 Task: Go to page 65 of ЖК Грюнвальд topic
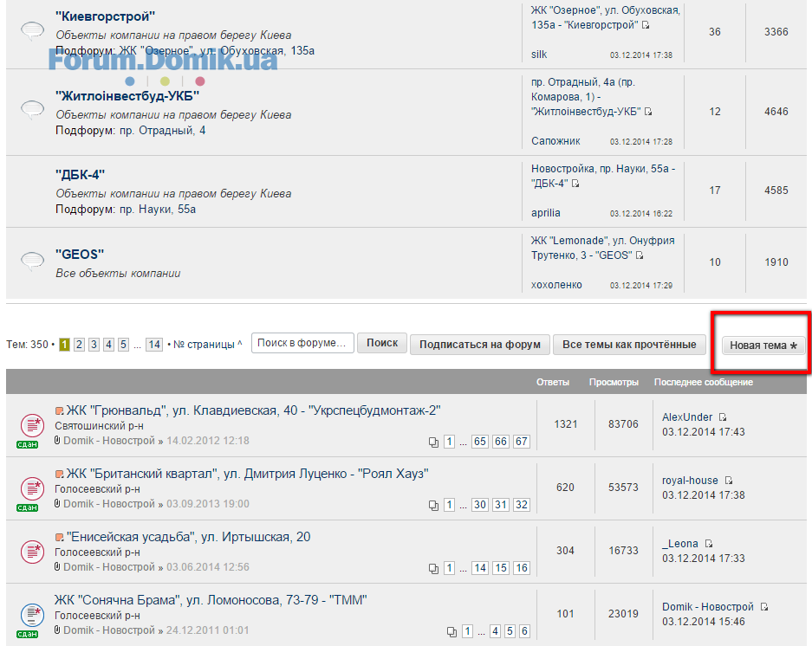(479, 442)
